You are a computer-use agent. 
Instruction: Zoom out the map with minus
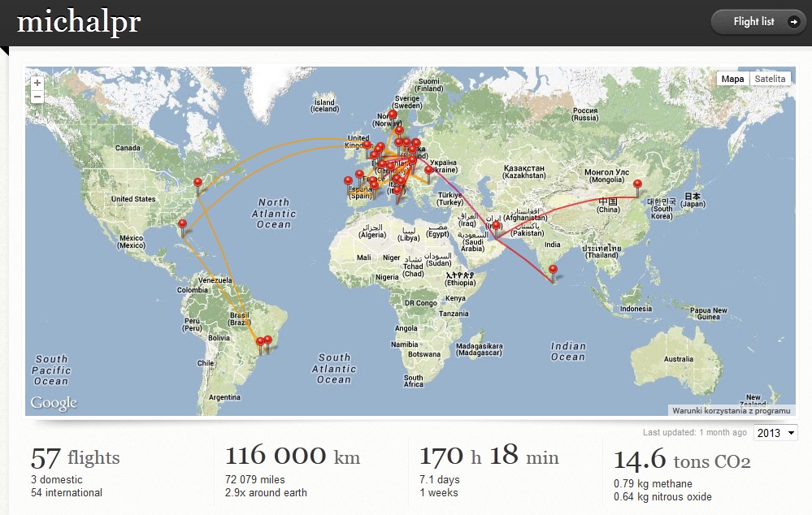click(37, 97)
